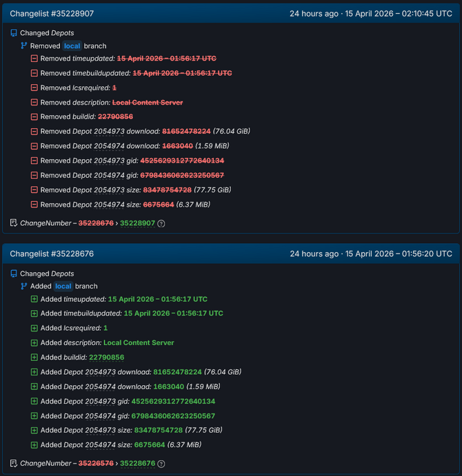Screen dimensions: 462x476
Task: Click the added buildid value 22790856
Action: coord(106,358)
